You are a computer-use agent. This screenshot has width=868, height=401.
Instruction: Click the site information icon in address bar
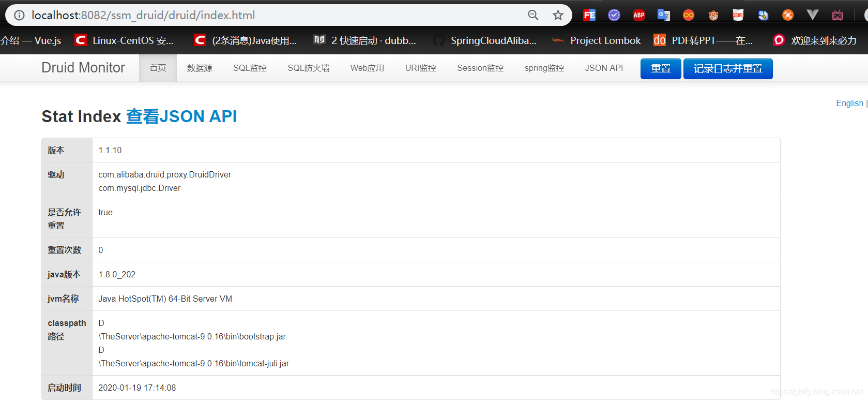click(19, 15)
